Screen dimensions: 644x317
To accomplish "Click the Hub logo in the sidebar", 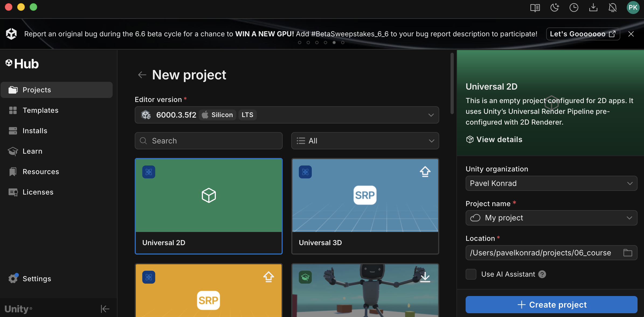I will (22, 64).
